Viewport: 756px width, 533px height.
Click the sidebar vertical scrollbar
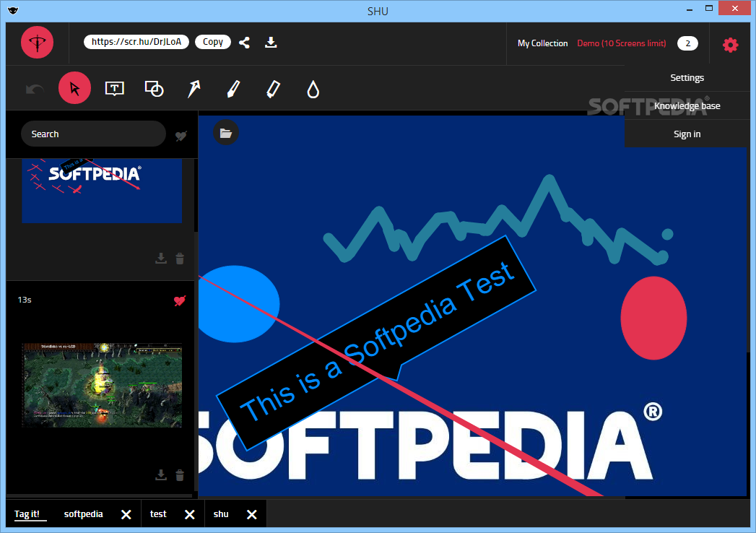(196, 195)
